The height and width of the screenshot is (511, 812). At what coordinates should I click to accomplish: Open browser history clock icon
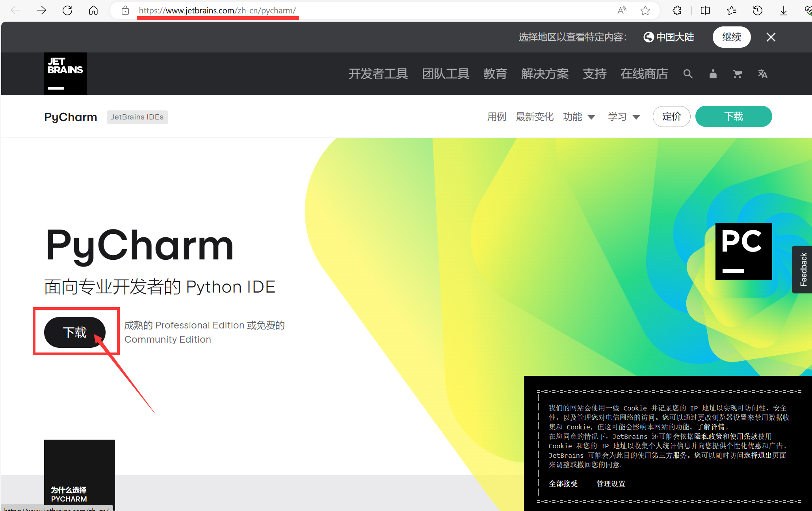click(x=757, y=11)
